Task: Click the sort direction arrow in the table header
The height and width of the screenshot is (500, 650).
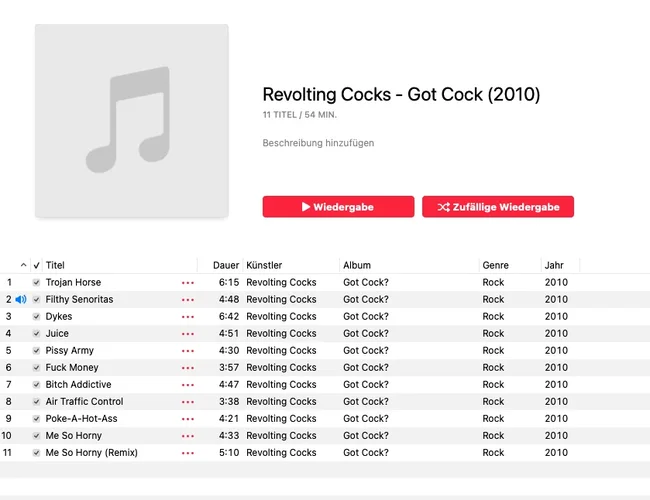Action: [23, 265]
